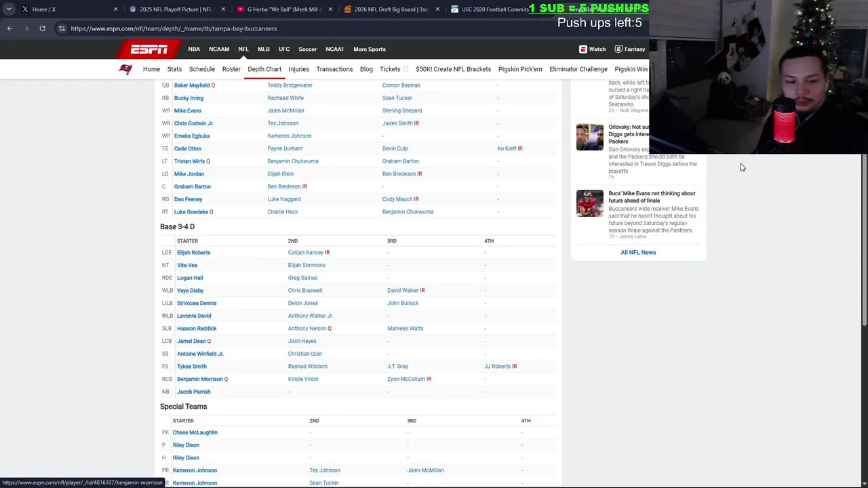Open Haason Reddick player page
This screenshot has width=868, height=488.
197,329
